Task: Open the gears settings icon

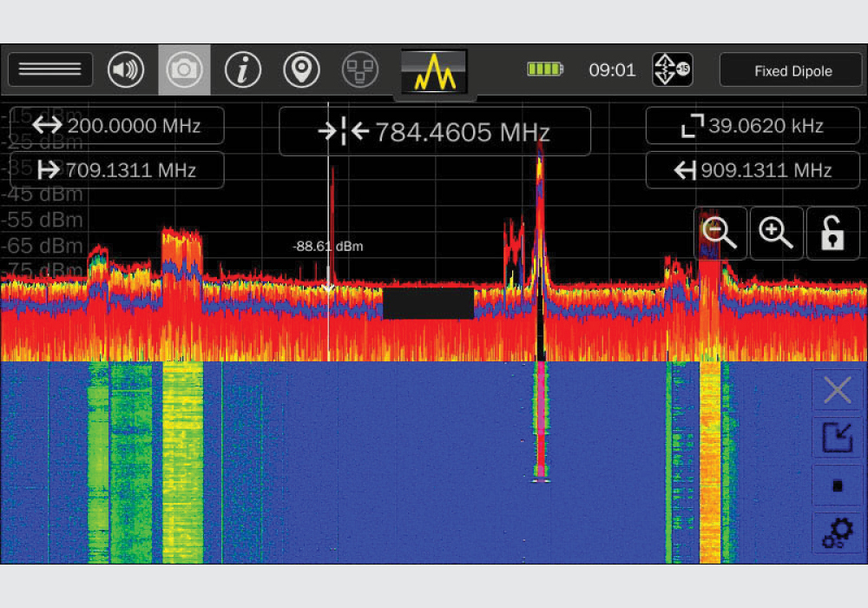Action: coord(837,532)
